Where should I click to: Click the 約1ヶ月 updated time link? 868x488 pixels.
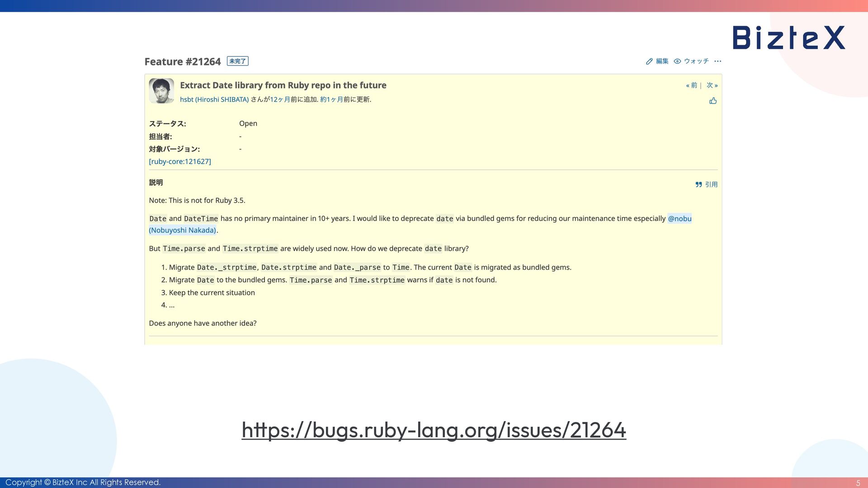click(x=331, y=99)
